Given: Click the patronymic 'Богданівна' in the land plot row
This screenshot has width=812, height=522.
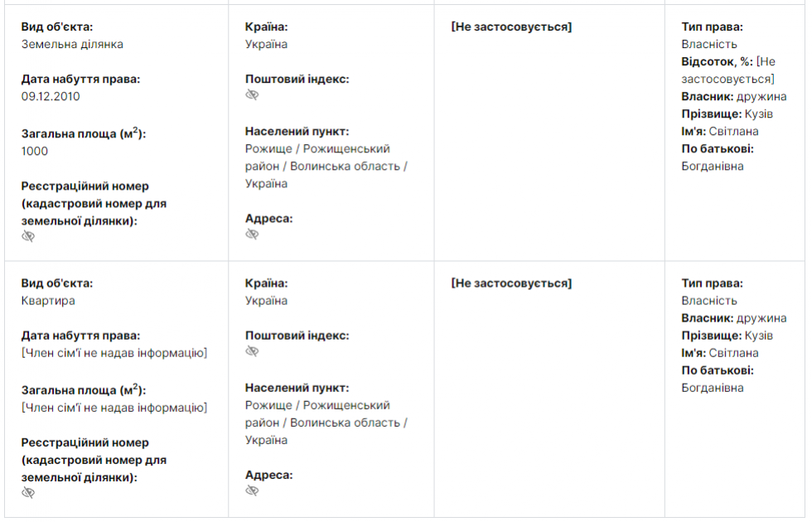Looking at the screenshot, I should (713, 166).
